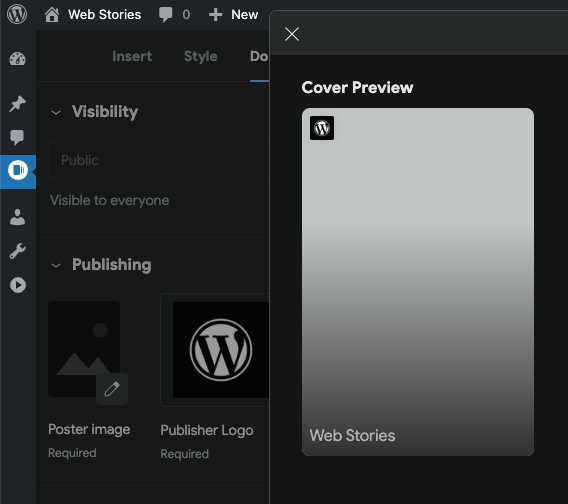Click the play circle icon in sidebar
This screenshot has width=568, height=504.
pyautogui.click(x=18, y=285)
